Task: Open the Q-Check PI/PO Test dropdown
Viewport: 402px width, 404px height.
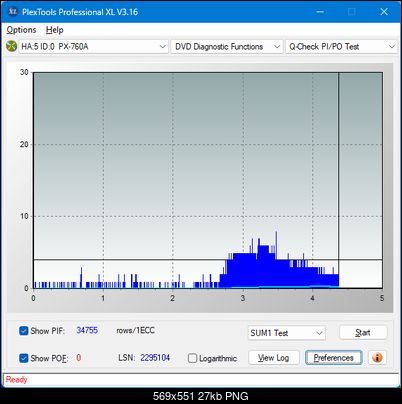Action: (x=341, y=47)
